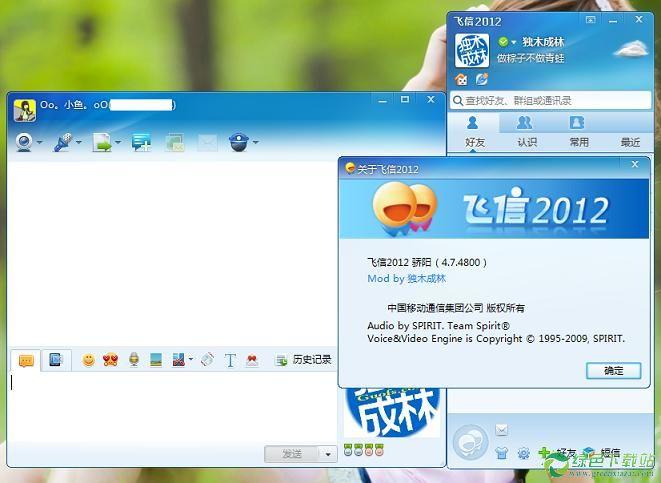Search in 查找好友、群组或通讯录 field
This screenshot has height=483, width=661.
[551, 101]
